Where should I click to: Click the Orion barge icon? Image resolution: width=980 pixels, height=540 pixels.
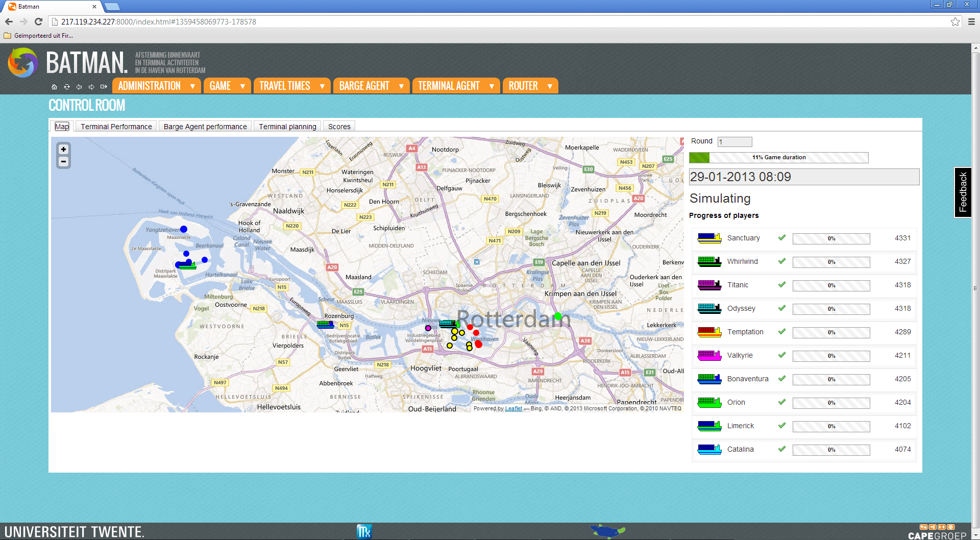(x=709, y=402)
